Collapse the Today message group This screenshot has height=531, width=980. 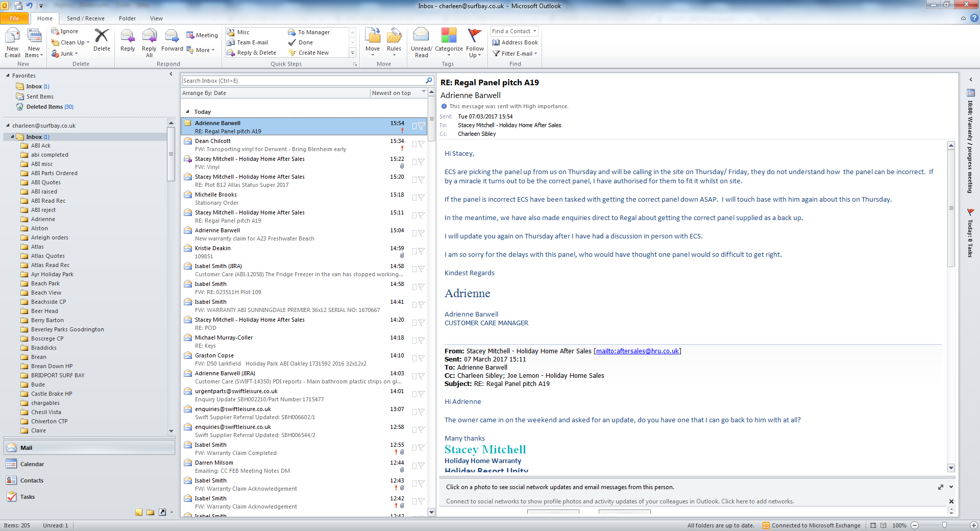click(187, 112)
